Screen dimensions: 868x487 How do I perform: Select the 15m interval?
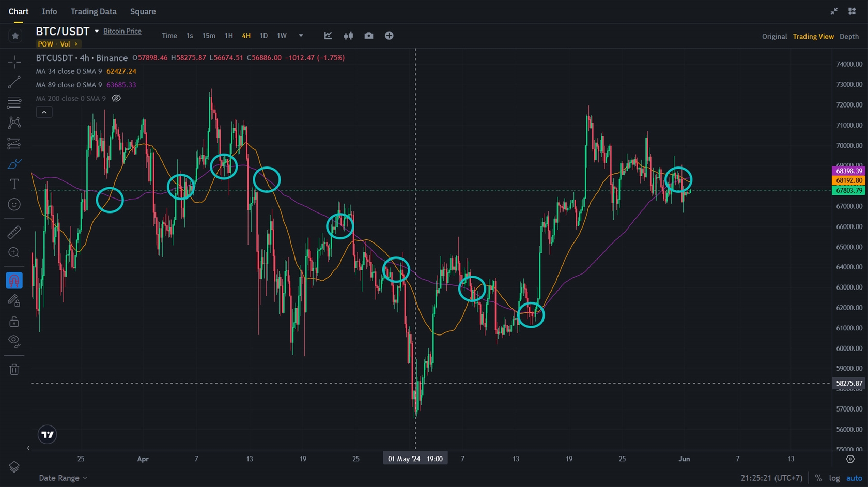tap(209, 36)
